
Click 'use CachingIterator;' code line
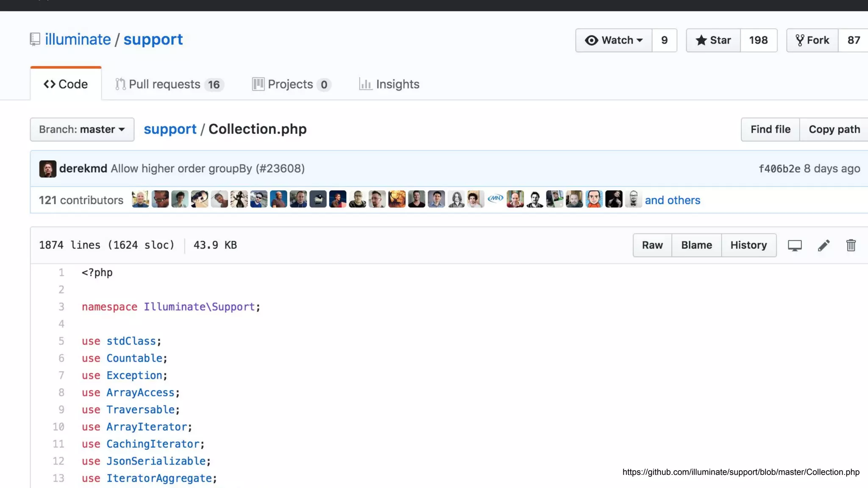[x=143, y=444]
